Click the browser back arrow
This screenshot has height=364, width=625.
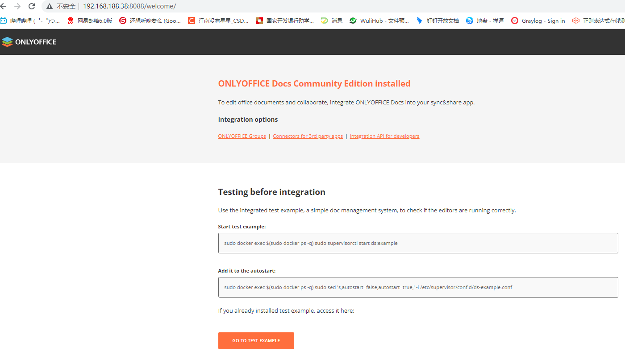pos(3,6)
